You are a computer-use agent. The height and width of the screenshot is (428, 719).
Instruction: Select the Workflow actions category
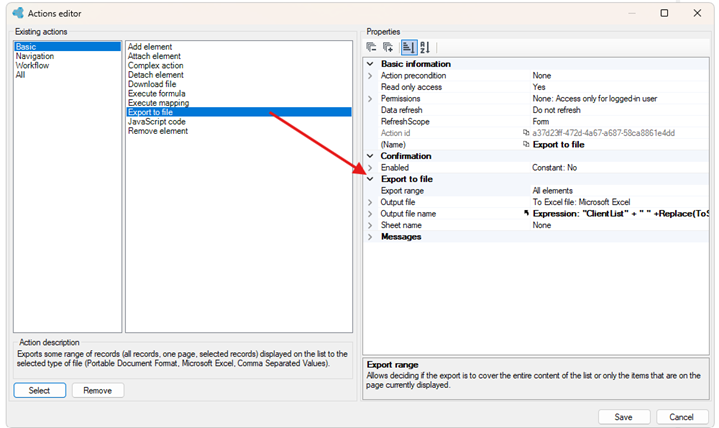tap(33, 65)
